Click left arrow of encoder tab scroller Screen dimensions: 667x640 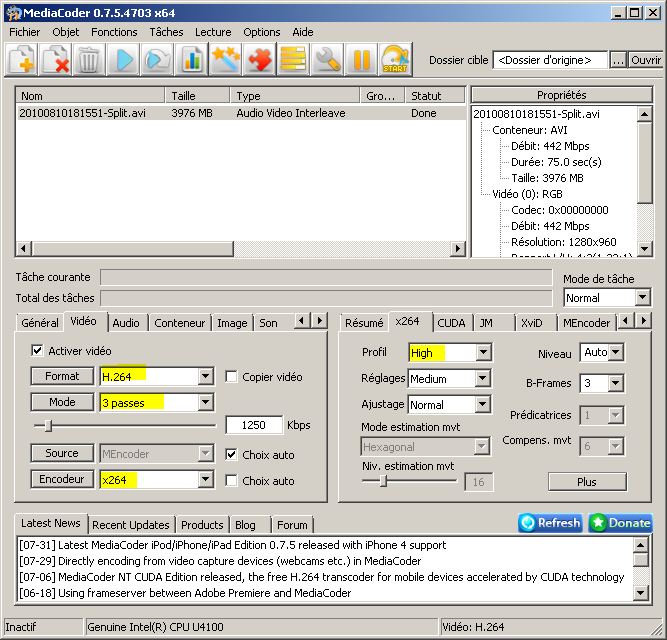click(626, 320)
